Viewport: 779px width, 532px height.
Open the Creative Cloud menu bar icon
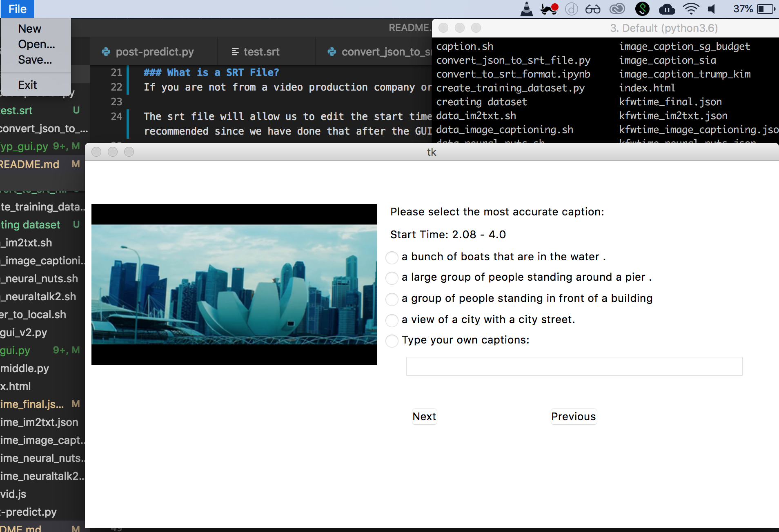(617, 9)
